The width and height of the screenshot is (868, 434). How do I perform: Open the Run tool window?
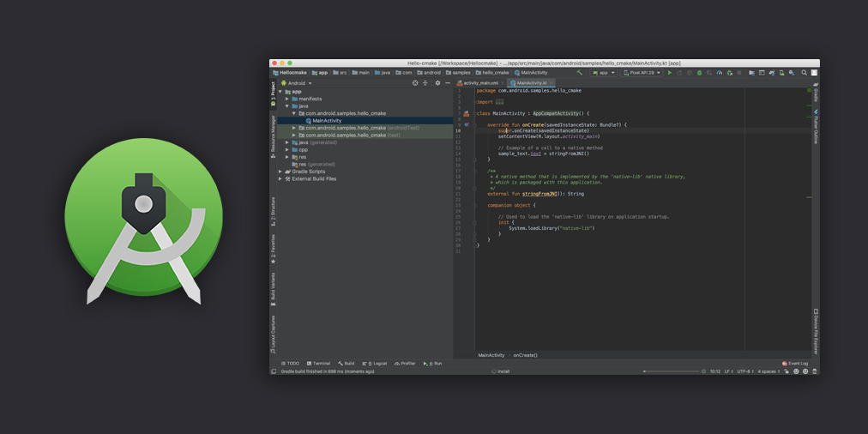coord(432,364)
